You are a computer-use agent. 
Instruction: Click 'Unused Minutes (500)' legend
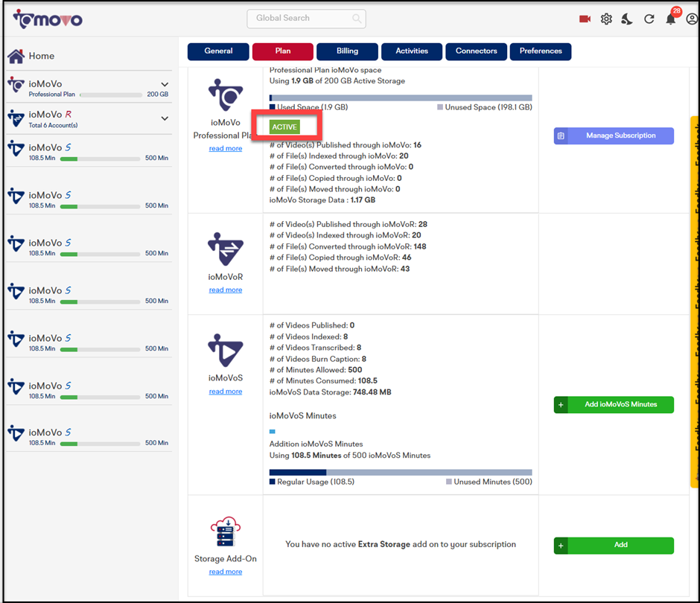(x=489, y=482)
